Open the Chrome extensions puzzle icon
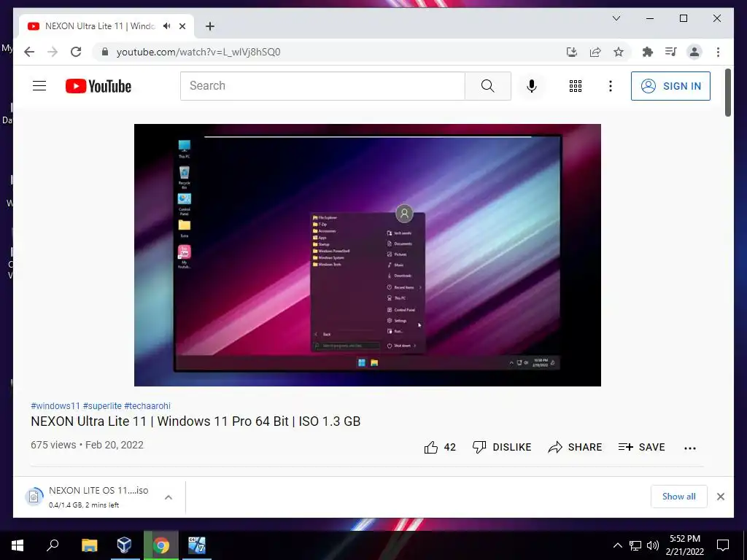This screenshot has width=747, height=560. point(648,52)
